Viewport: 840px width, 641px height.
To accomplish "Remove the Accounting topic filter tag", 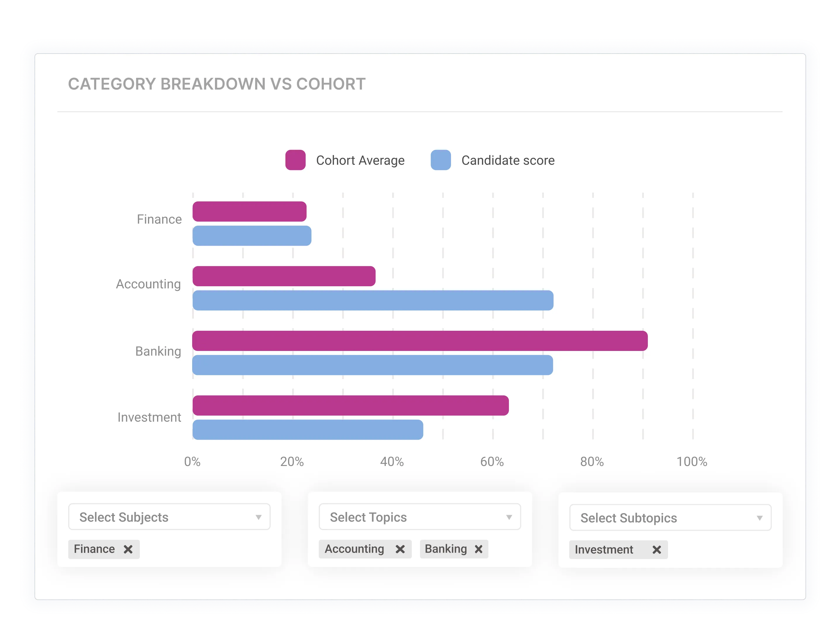I will tap(400, 549).
